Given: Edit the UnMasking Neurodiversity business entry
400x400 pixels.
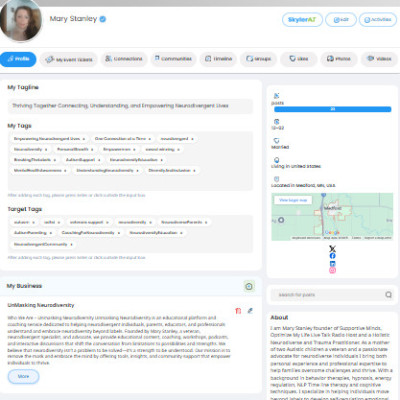Looking at the screenshot, I should click(x=250, y=311).
